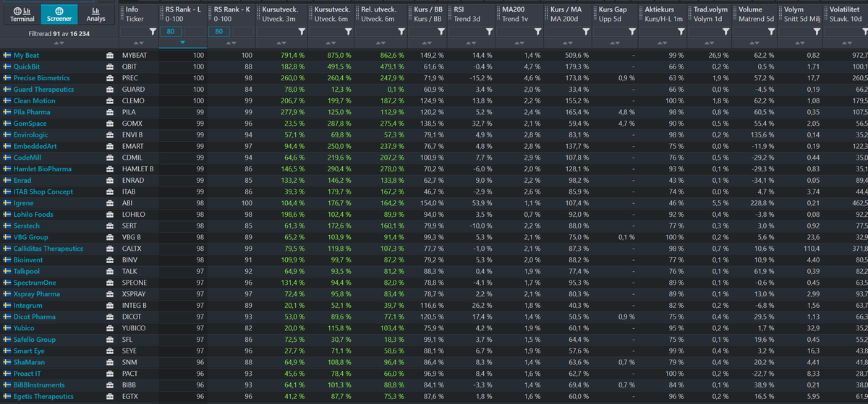Click briefcase icon in QuickBit row
This screenshot has height=404, width=868.
(109, 66)
